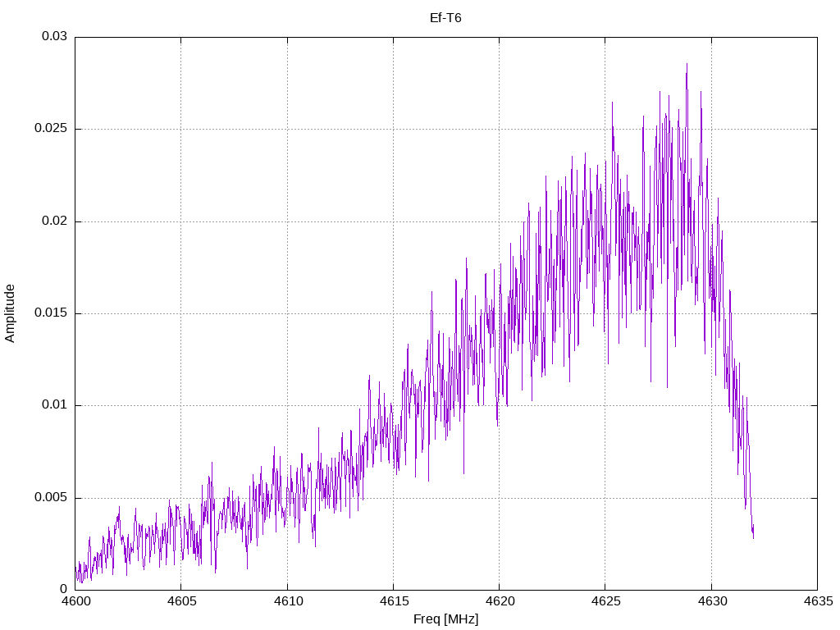The height and width of the screenshot is (630, 840).
Task: Click the 4615 x-axis tick label
Action: [x=394, y=601]
